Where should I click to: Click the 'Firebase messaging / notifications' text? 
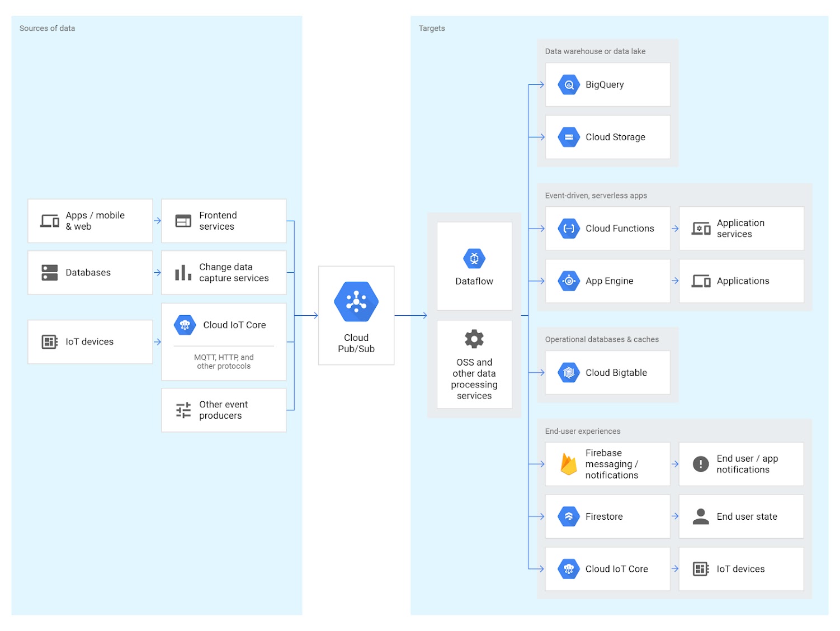(x=612, y=464)
